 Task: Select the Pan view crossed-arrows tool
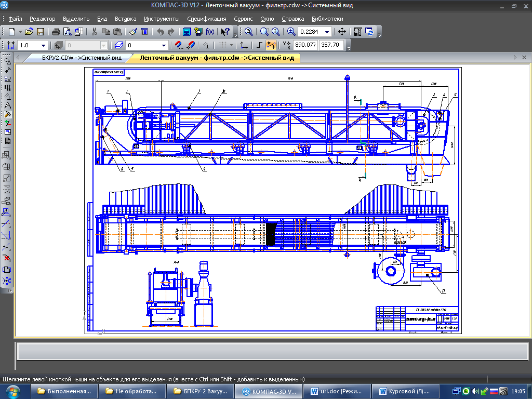(342, 32)
